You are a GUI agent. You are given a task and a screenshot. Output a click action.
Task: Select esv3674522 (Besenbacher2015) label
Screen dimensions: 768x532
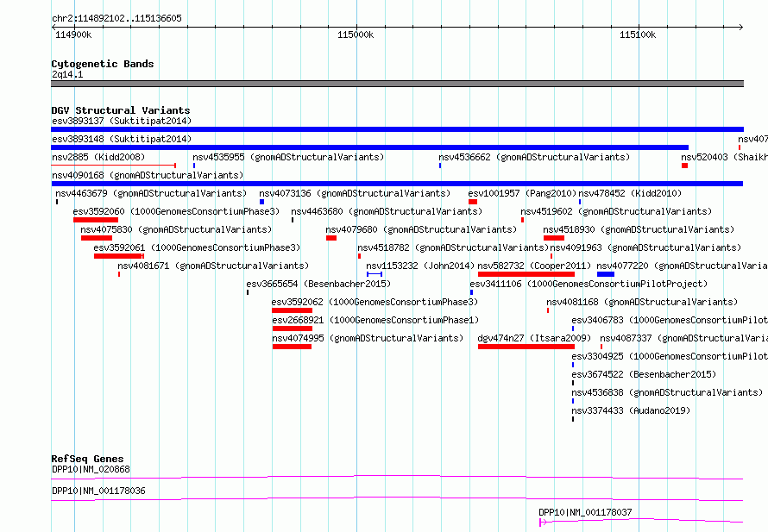click(x=644, y=374)
